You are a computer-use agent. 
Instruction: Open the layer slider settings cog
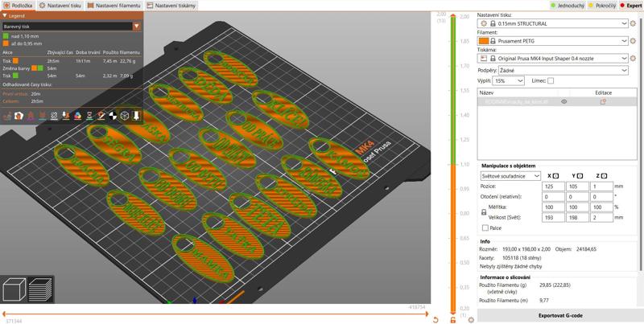coord(471,320)
